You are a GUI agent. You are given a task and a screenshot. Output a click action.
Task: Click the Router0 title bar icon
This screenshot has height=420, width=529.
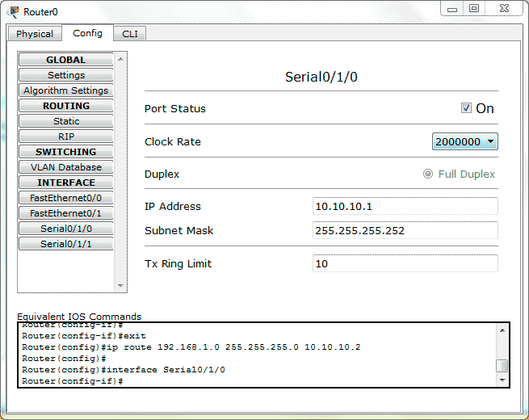[14, 11]
